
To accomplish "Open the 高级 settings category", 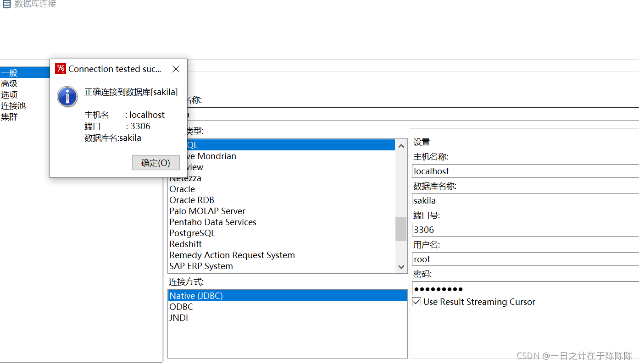I will [9, 83].
